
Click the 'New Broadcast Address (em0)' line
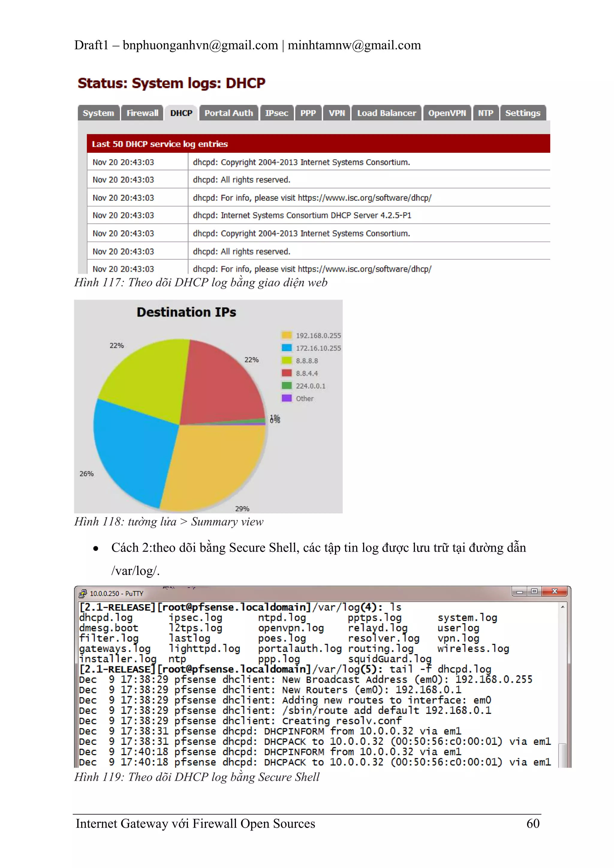click(x=306, y=680)
